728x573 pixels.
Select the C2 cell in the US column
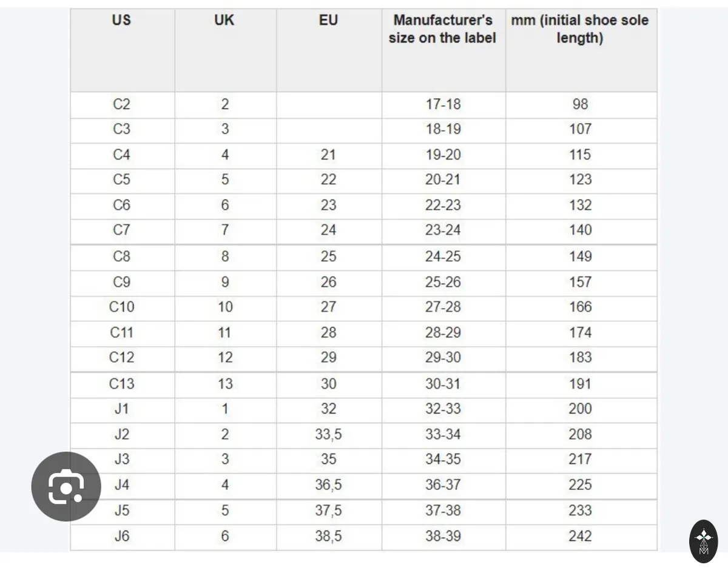(x=123, y=105)
